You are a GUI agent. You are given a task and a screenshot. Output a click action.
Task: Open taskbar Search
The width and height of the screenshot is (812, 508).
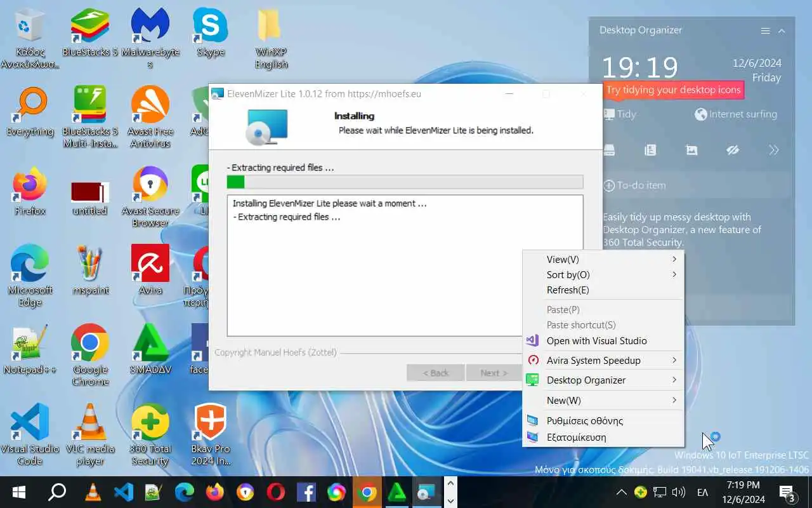click(57, 492)
